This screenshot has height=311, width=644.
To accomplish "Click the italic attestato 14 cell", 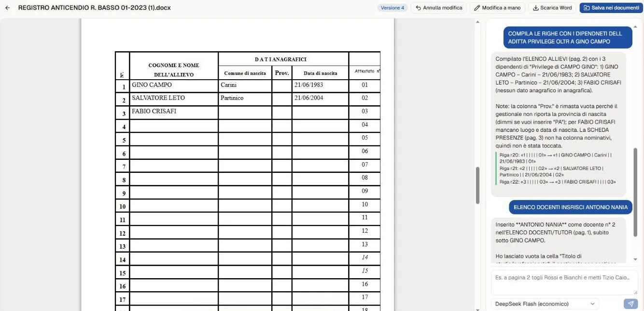I will (x=364, y=257).
